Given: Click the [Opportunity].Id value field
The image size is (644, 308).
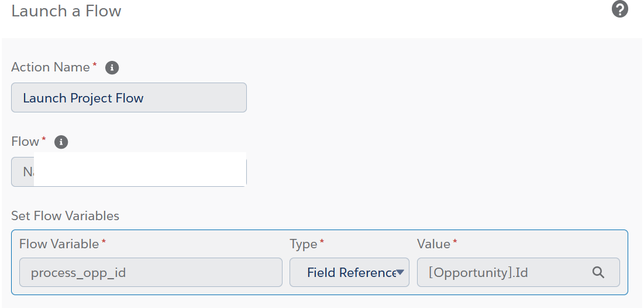Looking at the screenshot, I should pos(503,272).
